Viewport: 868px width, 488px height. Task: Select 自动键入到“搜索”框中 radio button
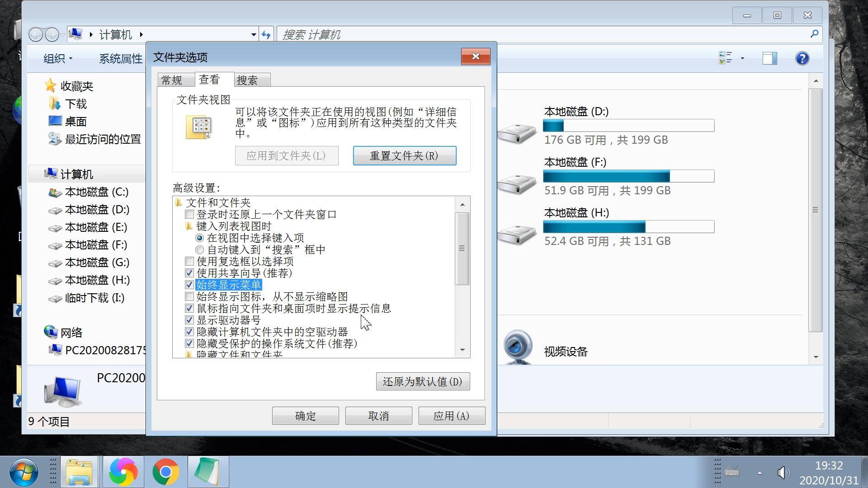199,249
